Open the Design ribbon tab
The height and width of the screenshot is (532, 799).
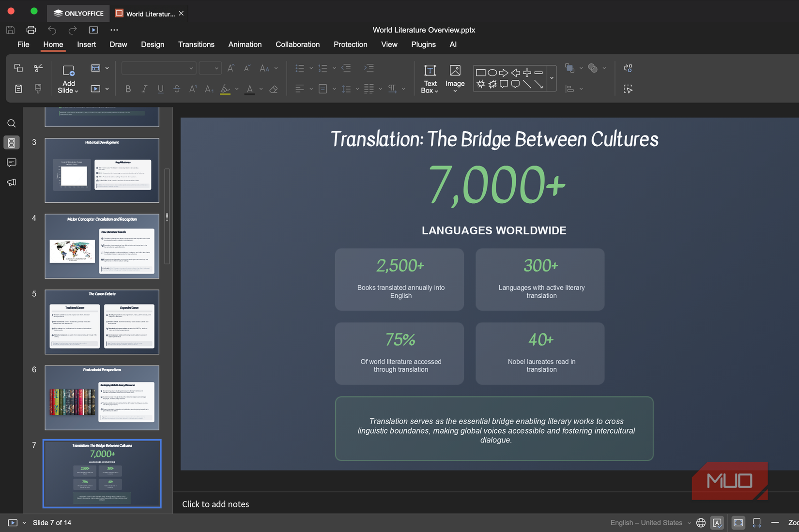153,45
